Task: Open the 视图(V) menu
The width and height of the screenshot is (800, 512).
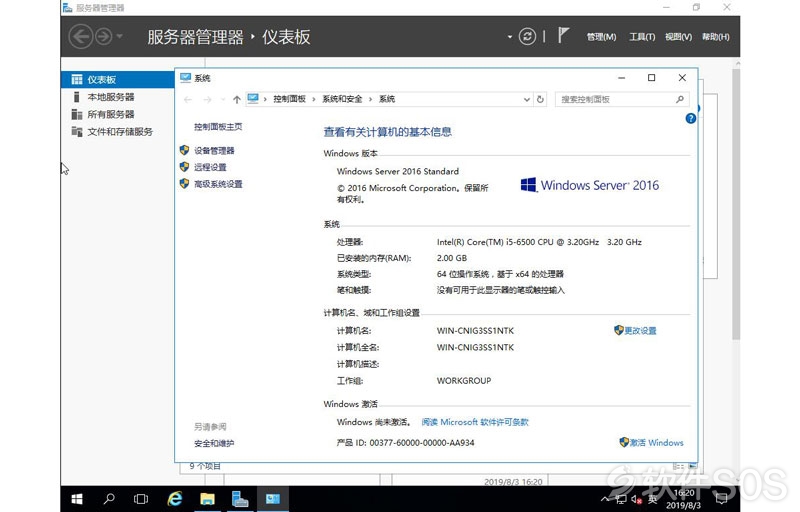Action: point(678,37)
